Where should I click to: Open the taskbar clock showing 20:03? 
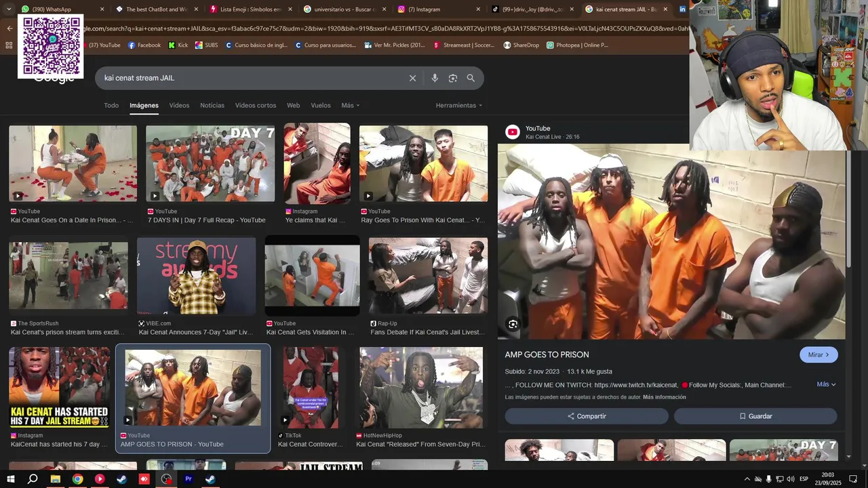tap(828, 479)
